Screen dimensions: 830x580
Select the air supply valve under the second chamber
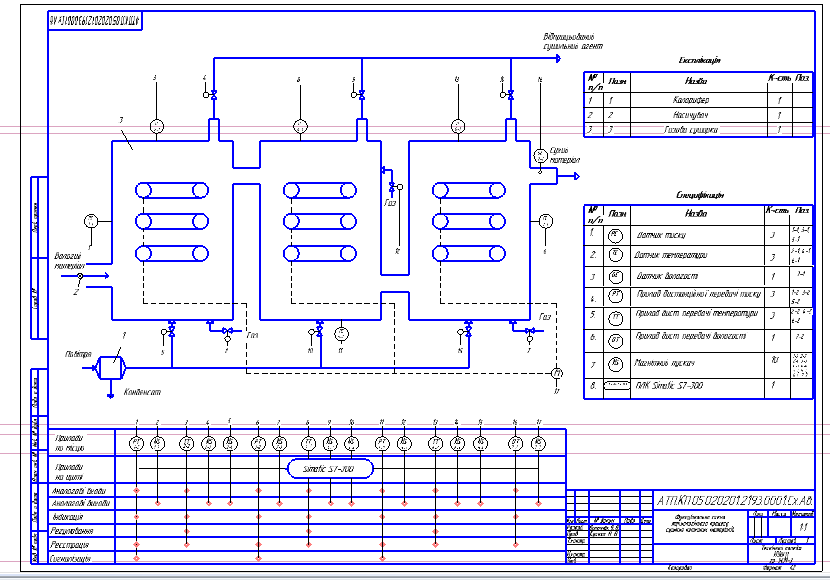pos(320,332)
